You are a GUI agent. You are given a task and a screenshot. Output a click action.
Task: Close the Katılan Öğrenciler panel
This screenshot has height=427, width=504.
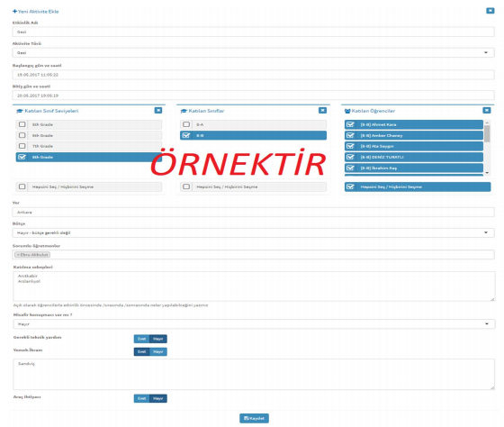click(487, 111)
